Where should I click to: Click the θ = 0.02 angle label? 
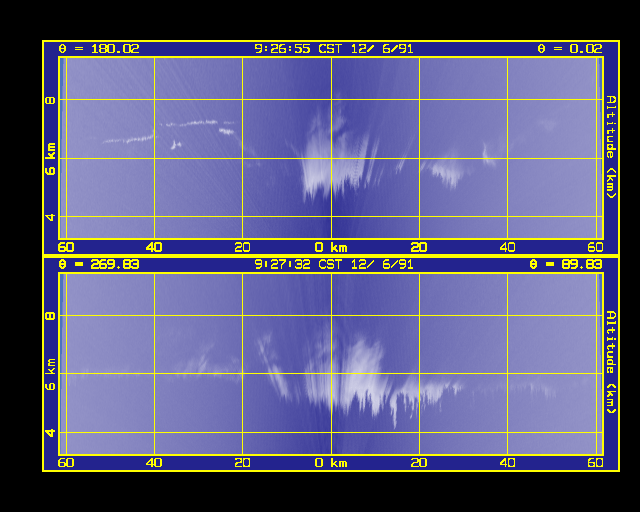(x=570, y=49)
